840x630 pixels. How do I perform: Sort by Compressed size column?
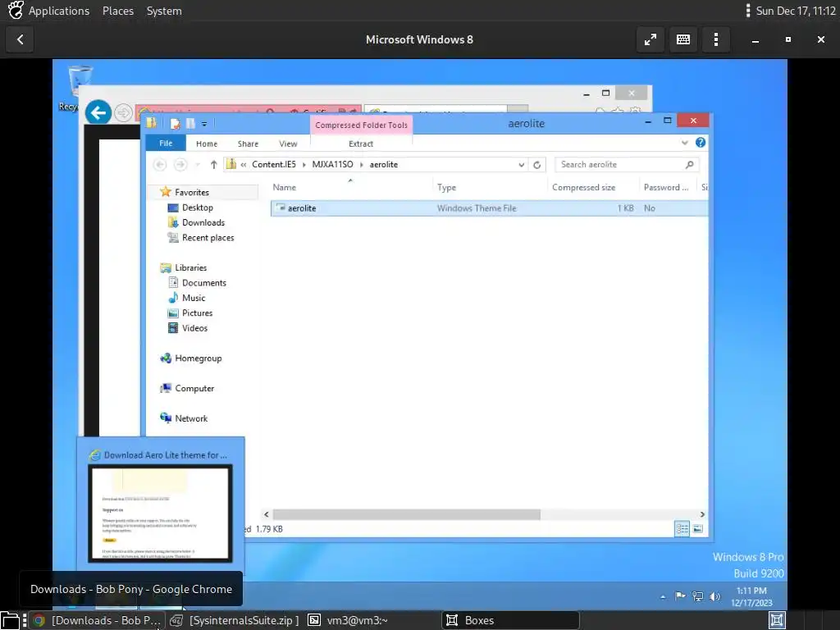pos(593,187)
